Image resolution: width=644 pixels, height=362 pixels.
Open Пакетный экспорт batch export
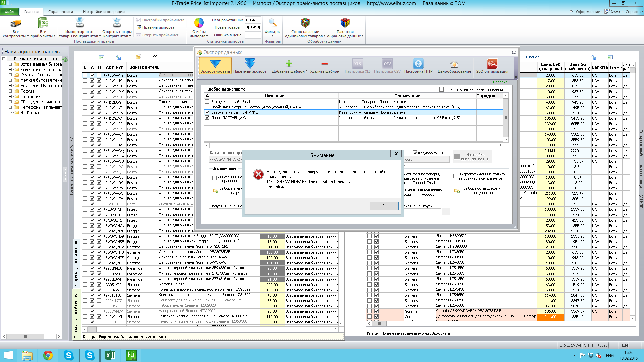coord(250,65)
